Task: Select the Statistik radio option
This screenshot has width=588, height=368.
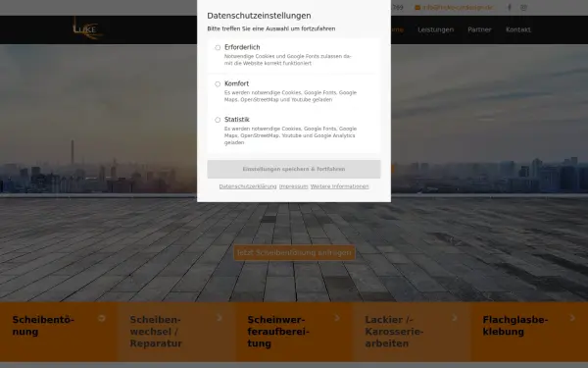Action: tap(218, 120)
